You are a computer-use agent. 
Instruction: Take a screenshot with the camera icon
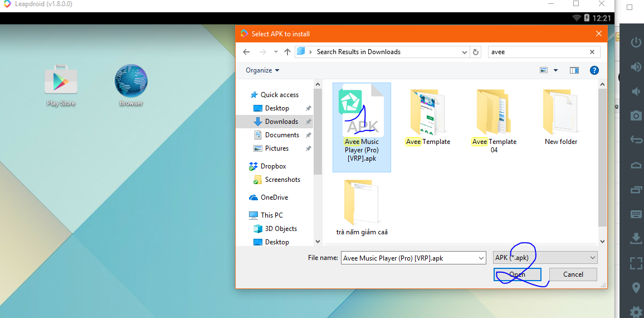click(x=636, y=115)
